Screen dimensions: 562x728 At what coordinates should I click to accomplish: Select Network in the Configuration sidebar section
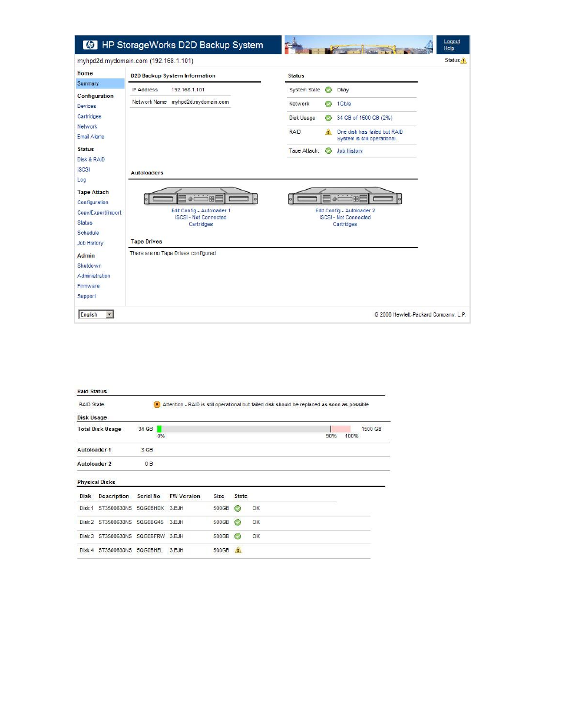point(87,127)
